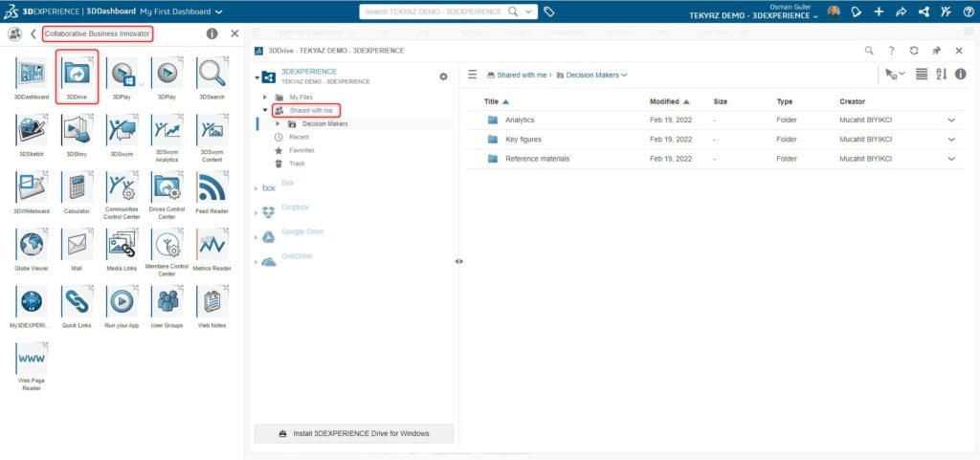
Task: Show information panel in 3DDrive toolbar
Action: pyautogui.click(x=961, y=74)
